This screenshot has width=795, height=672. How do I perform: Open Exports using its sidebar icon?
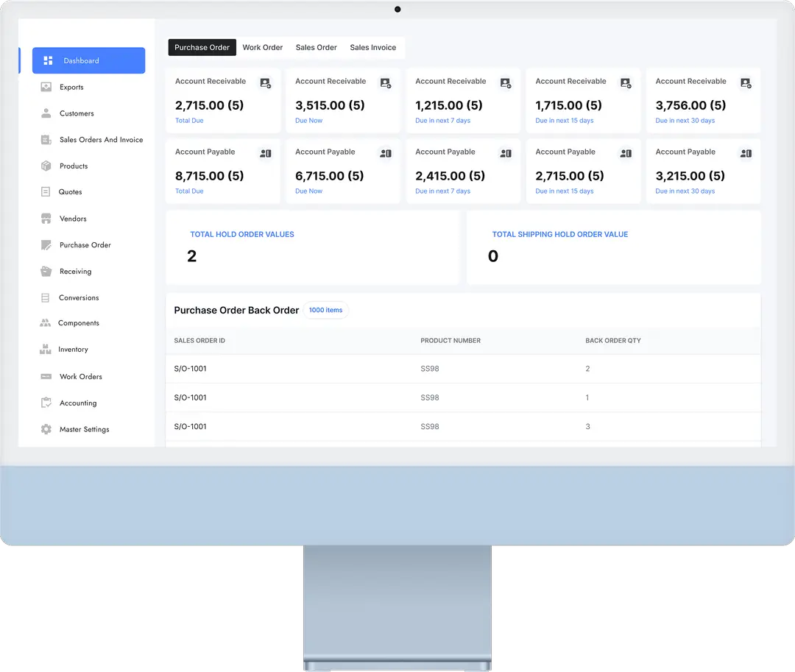pos(46,87)
